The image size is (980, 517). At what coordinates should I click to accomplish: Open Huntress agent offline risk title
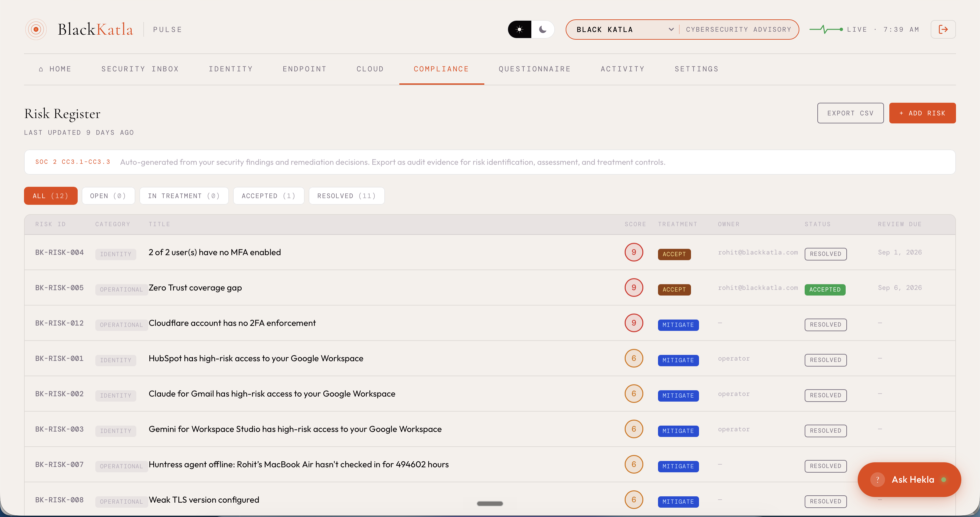(299, 464)
